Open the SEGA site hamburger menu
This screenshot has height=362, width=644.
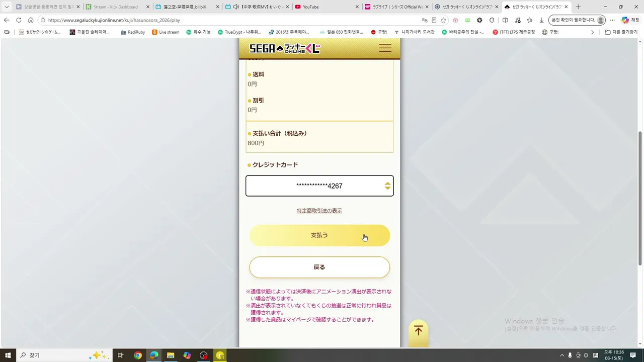pyautogui.click(x=385, y=48)
